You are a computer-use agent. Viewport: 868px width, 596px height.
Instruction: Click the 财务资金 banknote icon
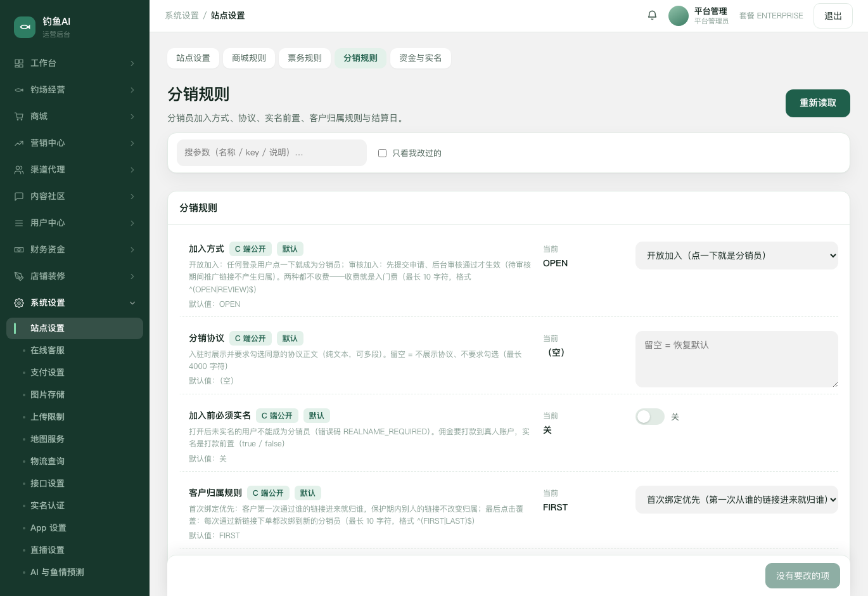click(x=19, y=250)
